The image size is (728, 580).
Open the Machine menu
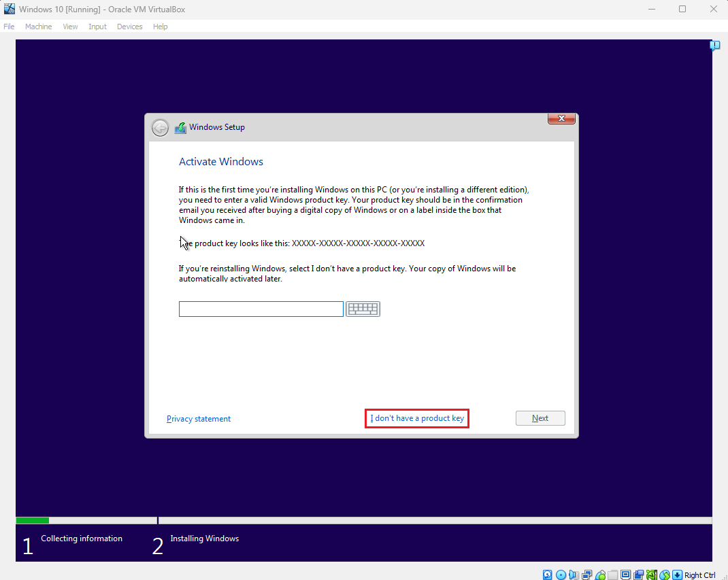tap(39, 27)
